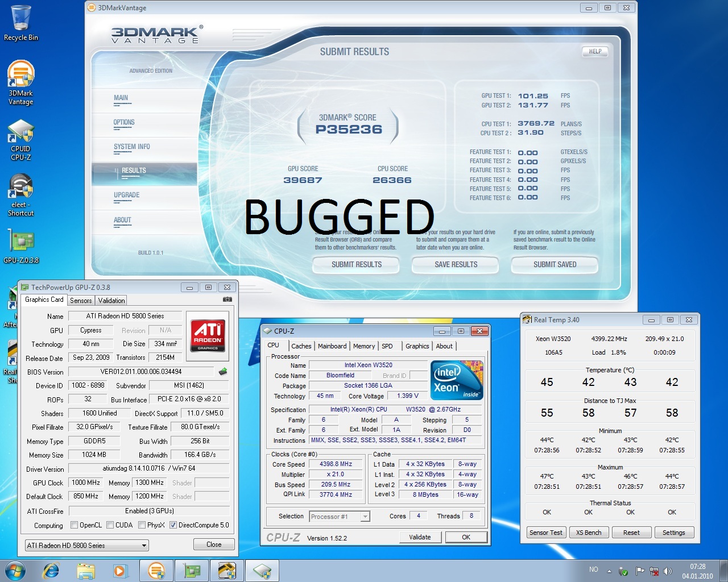This screenshot has height=582, width=728.
Task: Click the volume speaker tray icon
Action: (668, 571)
